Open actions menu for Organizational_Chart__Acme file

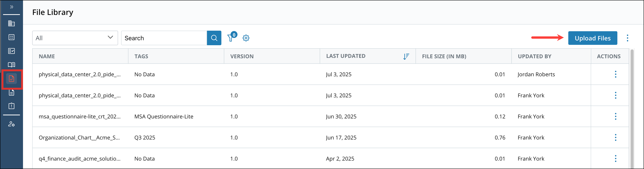pyautogui.click(x=615, y=138)
